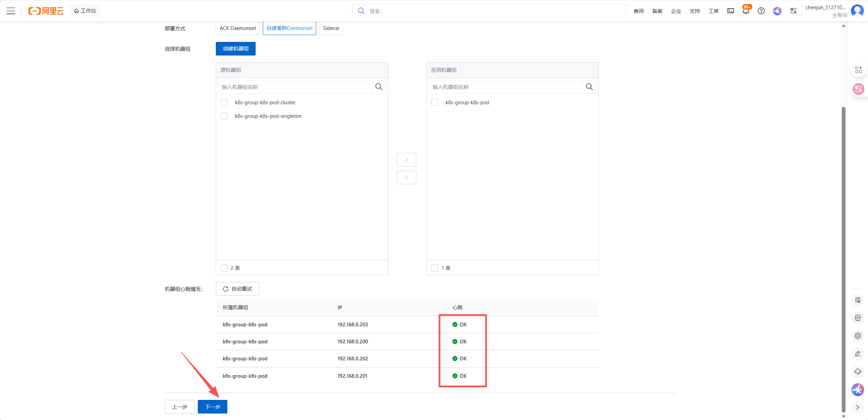Open the hamburger navigation menu

tap(11, 11)
